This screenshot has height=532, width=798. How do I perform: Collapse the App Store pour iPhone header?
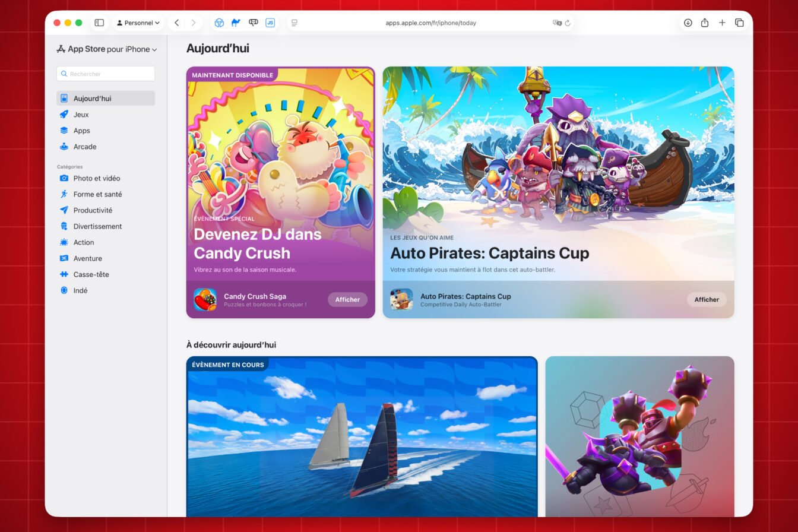pyautogui.click(x=154, y=49)
